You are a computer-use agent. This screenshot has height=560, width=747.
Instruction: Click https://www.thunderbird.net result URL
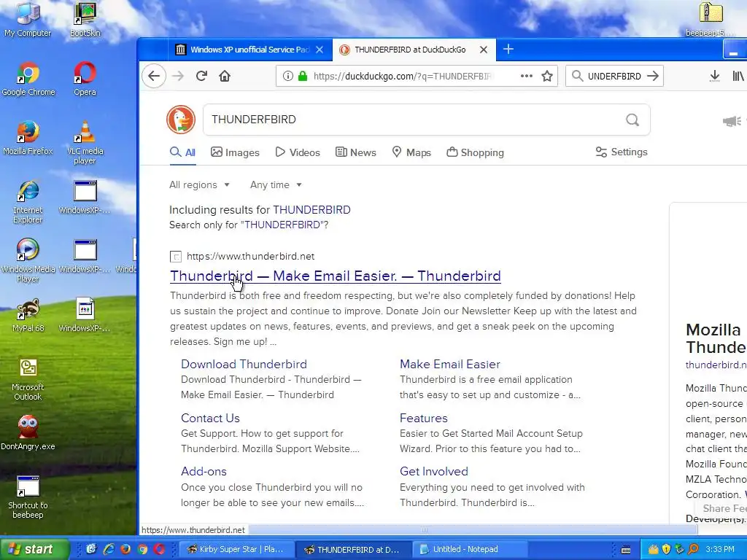click(x=250, y=256)
